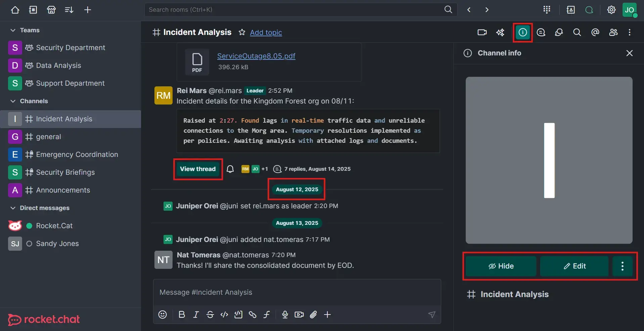Open the Data Analysis team

point(71,66)
